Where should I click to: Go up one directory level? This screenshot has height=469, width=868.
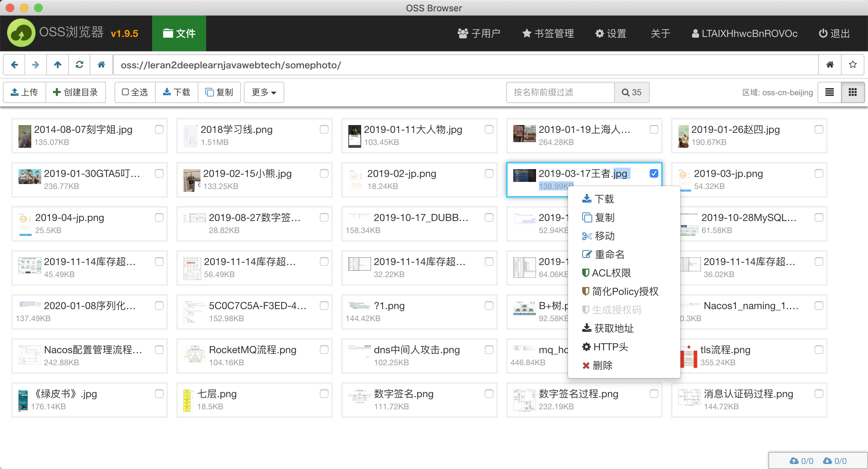point(58,65)
